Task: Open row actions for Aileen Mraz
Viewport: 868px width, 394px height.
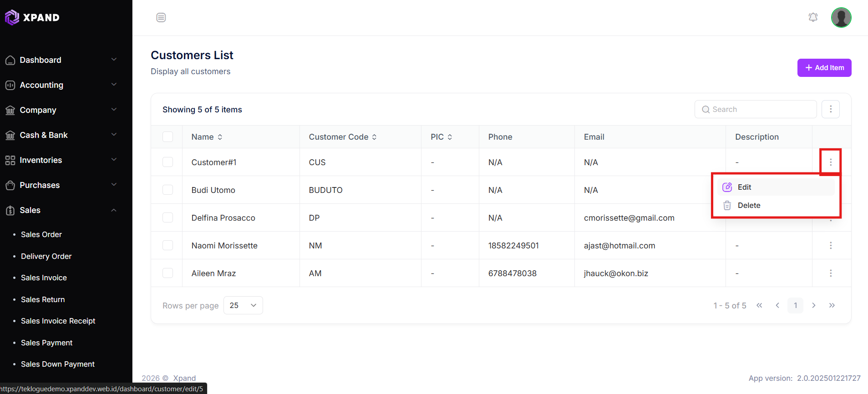Action: pos(831,273)
